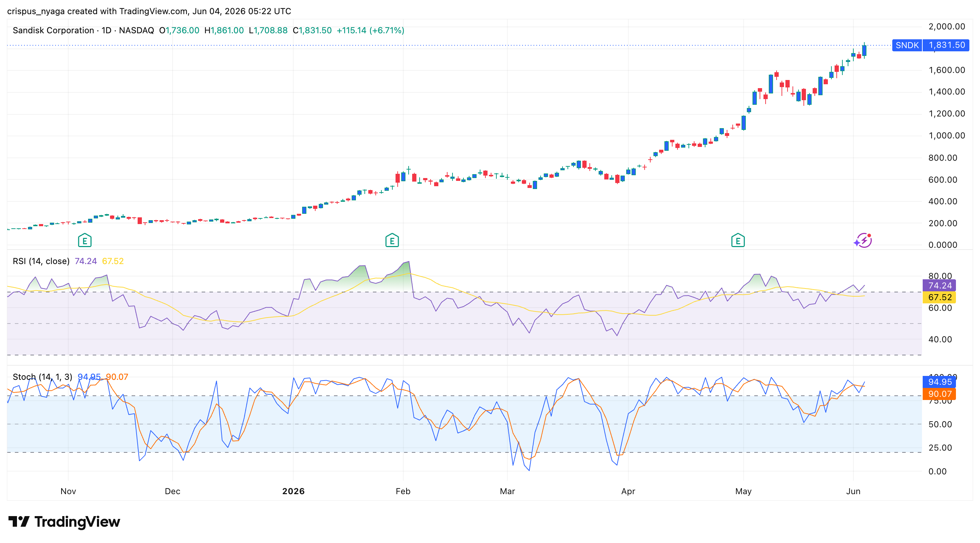Click the Stoch value 94.95 in legend

coord(89,377)
